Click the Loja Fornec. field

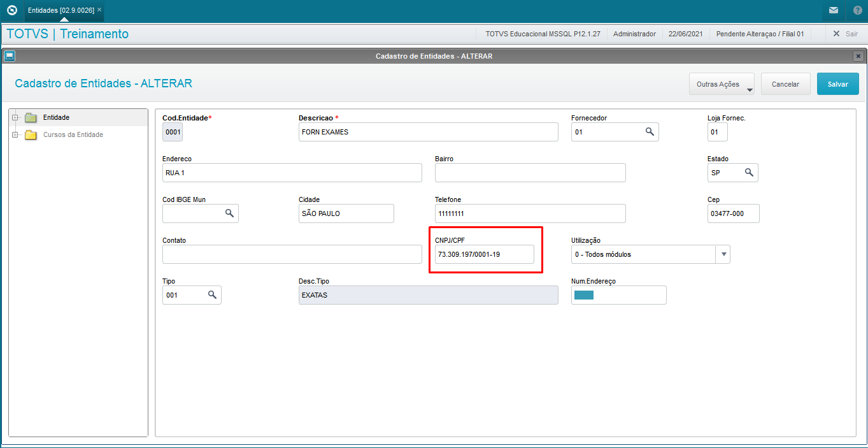pyautogui.click(x=717, y=132)
